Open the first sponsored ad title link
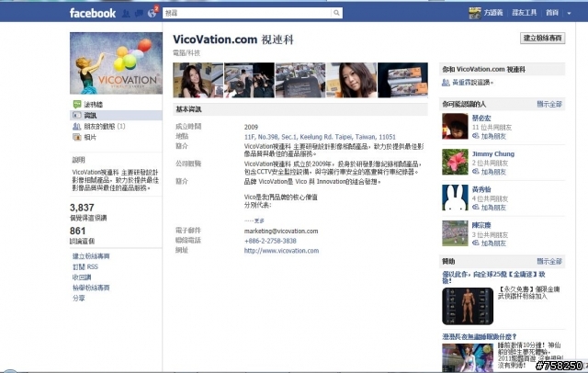This screenshot has width=588, height=373. point(493,277)
